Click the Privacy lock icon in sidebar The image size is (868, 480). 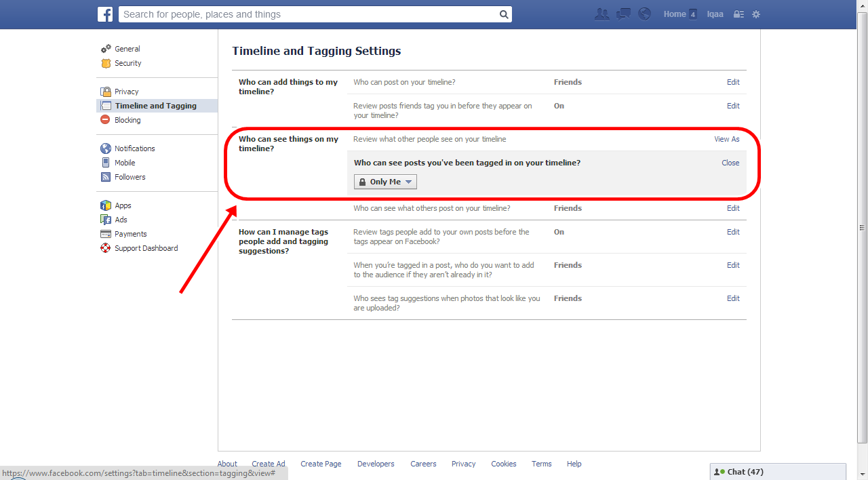106,92
